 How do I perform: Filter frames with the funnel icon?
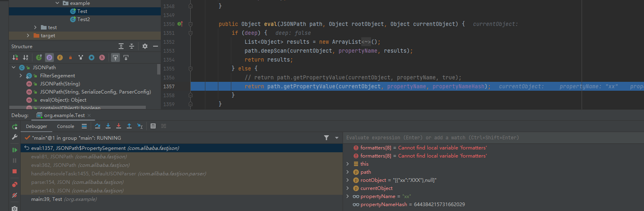pyautogui.click(x=326, y=138)
